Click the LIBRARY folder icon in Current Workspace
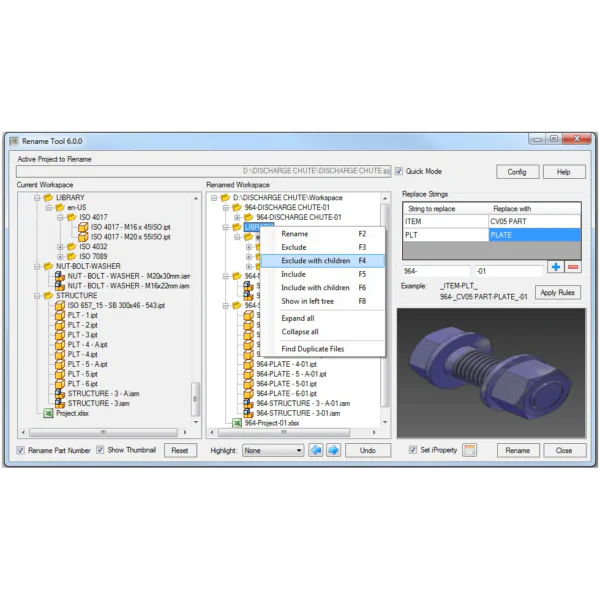The width and height of the screenshot is (600, 600). (x=48, y=197)
